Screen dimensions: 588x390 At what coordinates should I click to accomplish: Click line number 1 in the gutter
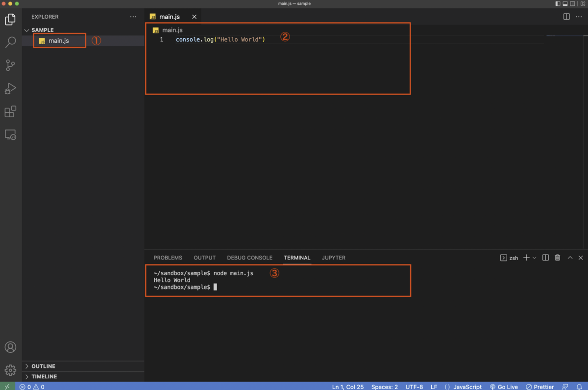click(x=162, y=39)
